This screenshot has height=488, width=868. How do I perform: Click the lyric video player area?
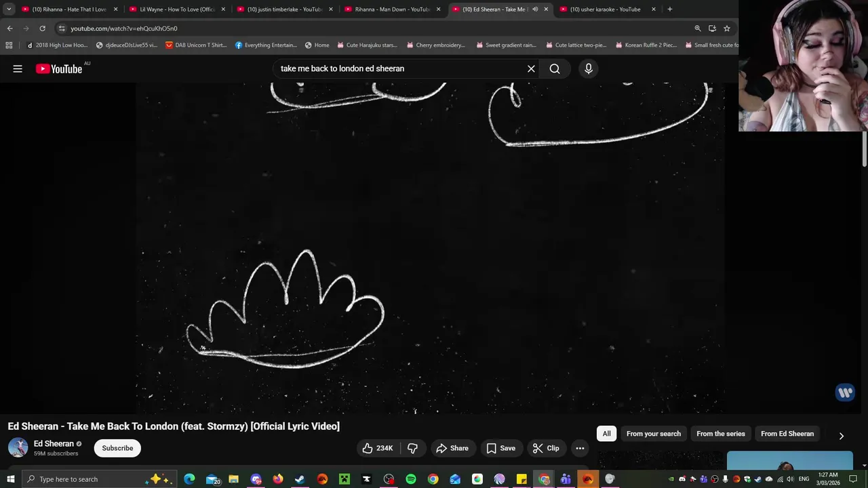pyautogui.click(x=431, y=247)
